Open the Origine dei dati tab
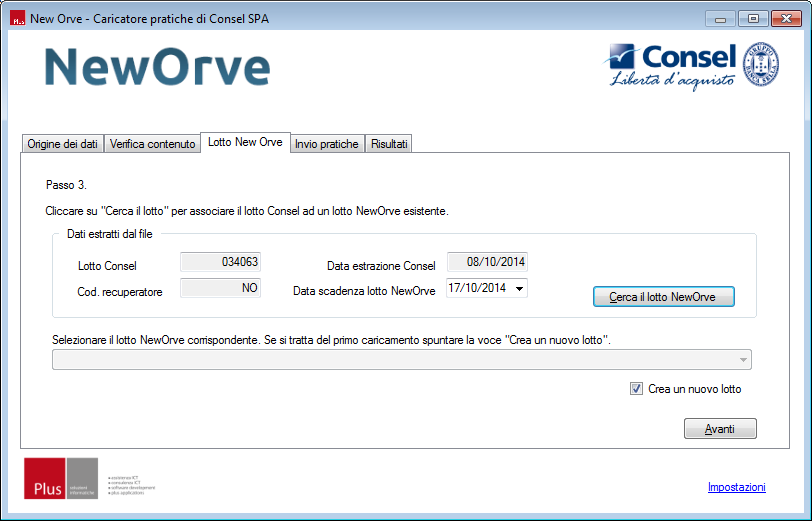812x521 pixels. click(63, 144)
